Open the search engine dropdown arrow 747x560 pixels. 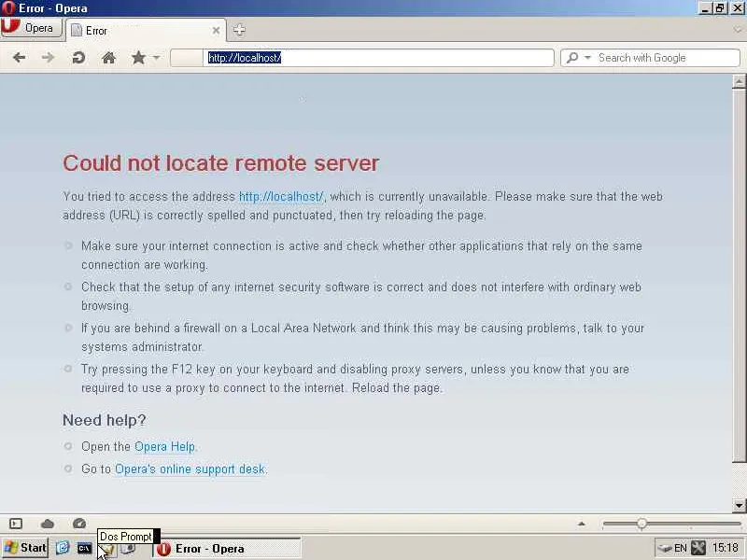587,58
